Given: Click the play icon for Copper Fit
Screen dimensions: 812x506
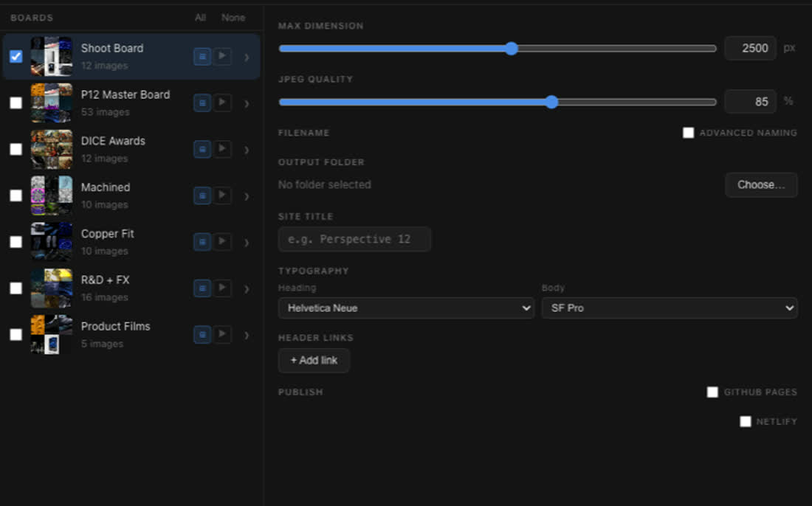Looking at the screenshot, I should pos(223,241).
